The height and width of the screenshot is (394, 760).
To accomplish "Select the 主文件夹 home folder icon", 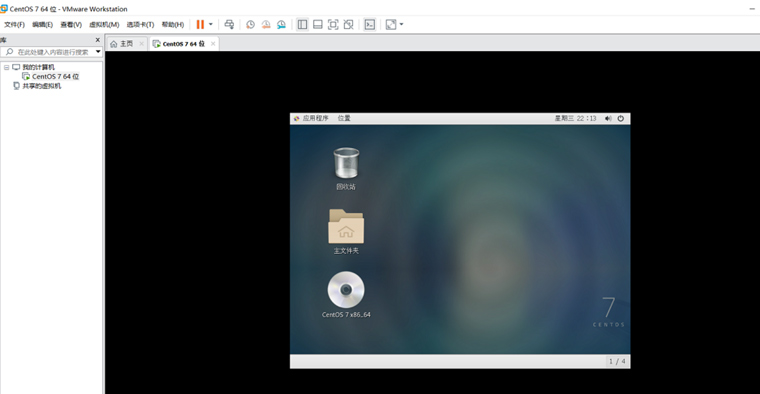I will pos(346,232).
